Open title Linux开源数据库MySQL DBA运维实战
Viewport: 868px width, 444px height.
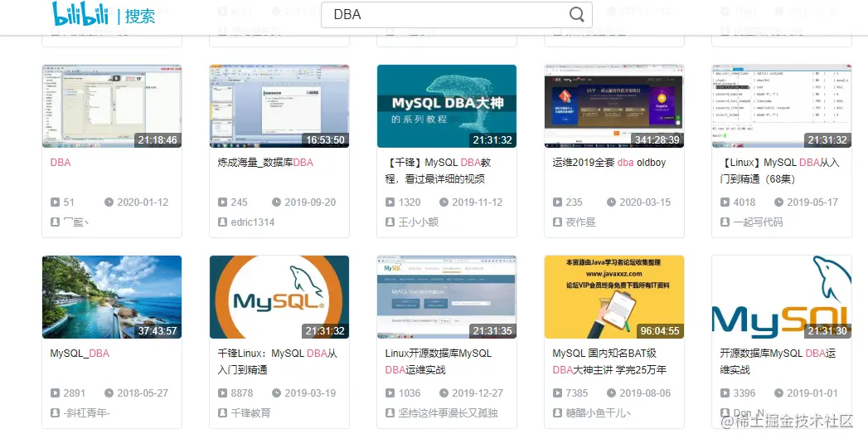coord(439,361)
